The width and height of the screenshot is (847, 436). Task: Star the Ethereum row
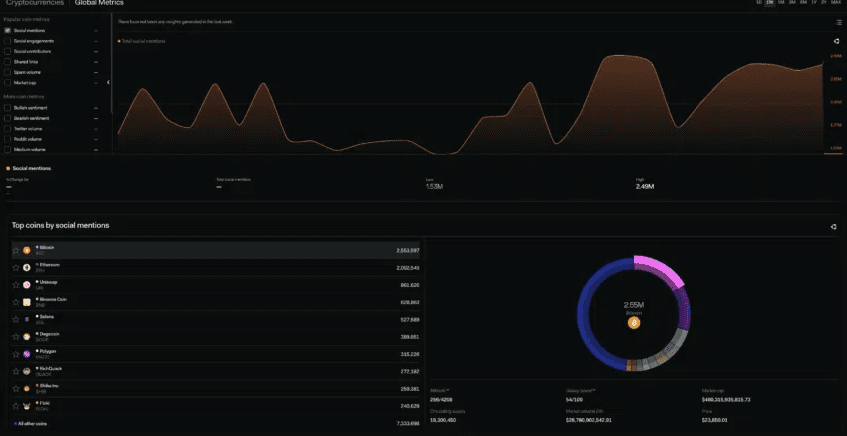coord(16,267)
